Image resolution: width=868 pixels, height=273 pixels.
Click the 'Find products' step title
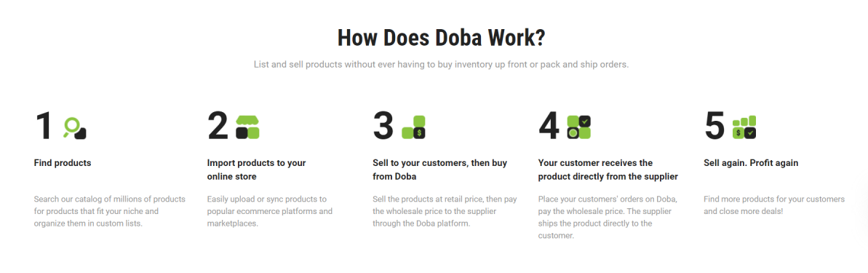coord(63,163)
